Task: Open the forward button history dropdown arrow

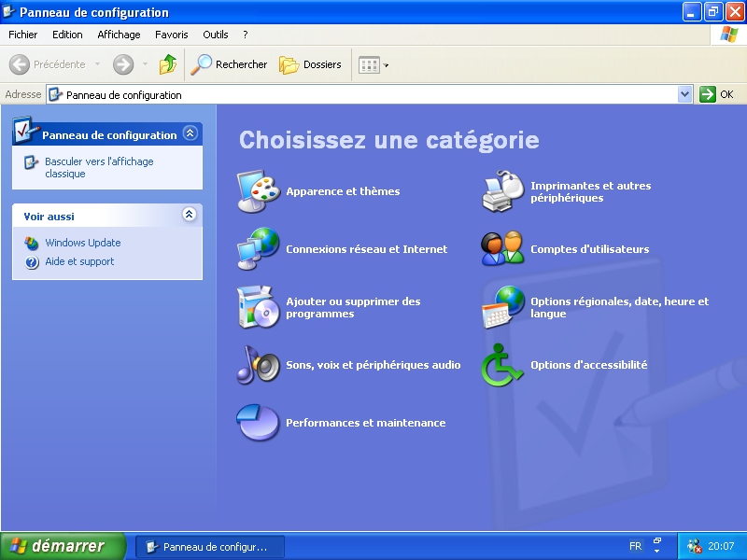Action: (145, 64)
